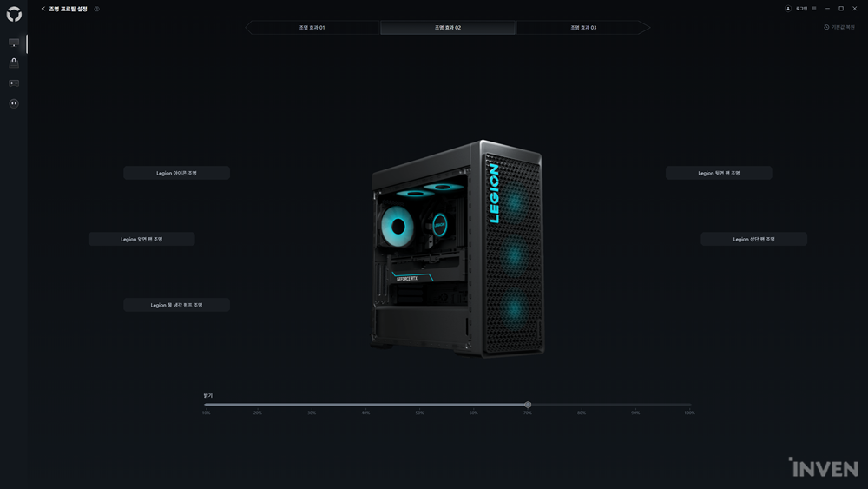This screenshot has width=868, height=489.
Task: Click 기본값 복원 restore defaults
Action: pyautogui.click(x=839, y=27)
